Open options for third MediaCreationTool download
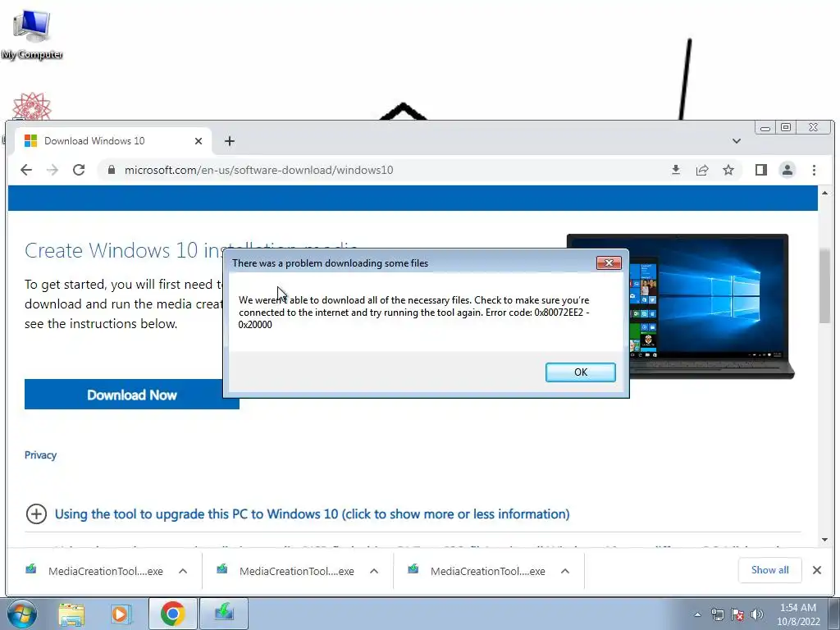The image size is (840, 630). click(x=565, y=571)
